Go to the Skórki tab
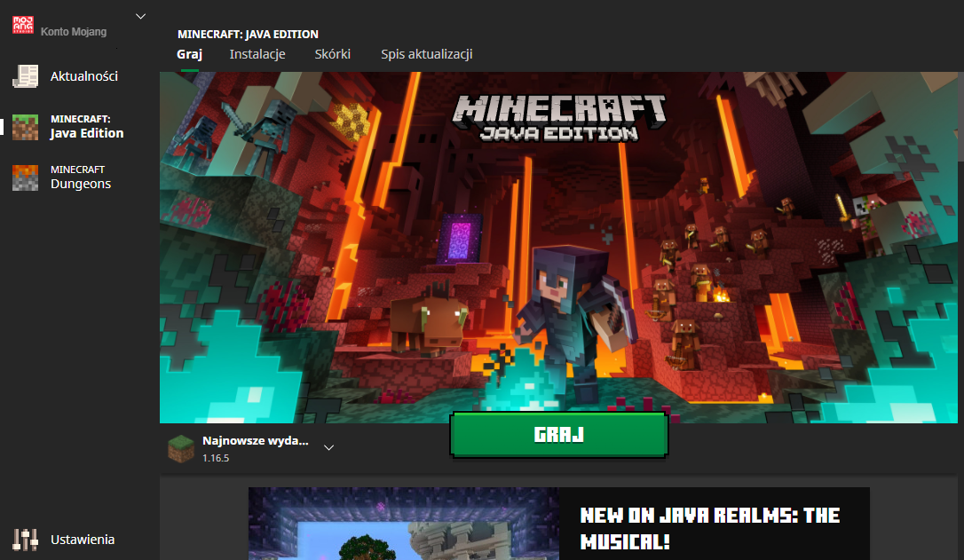This screenshot has width=964, height=560. (333, 54)
